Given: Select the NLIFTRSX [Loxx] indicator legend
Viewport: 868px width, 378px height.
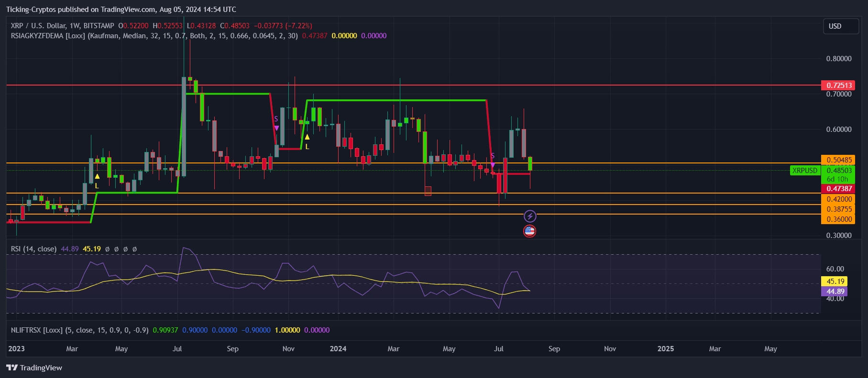Looking at the screenshot, I should pos(79,330).
